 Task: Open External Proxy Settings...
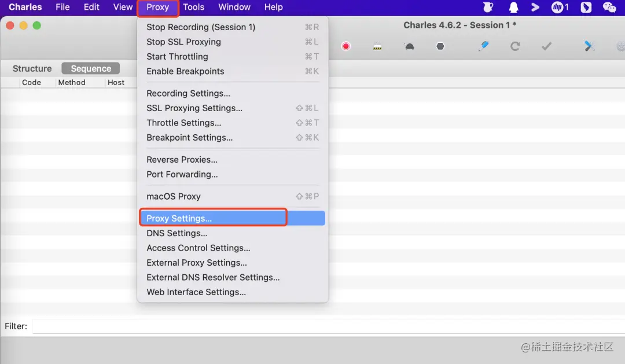click(x=233, y=263)
